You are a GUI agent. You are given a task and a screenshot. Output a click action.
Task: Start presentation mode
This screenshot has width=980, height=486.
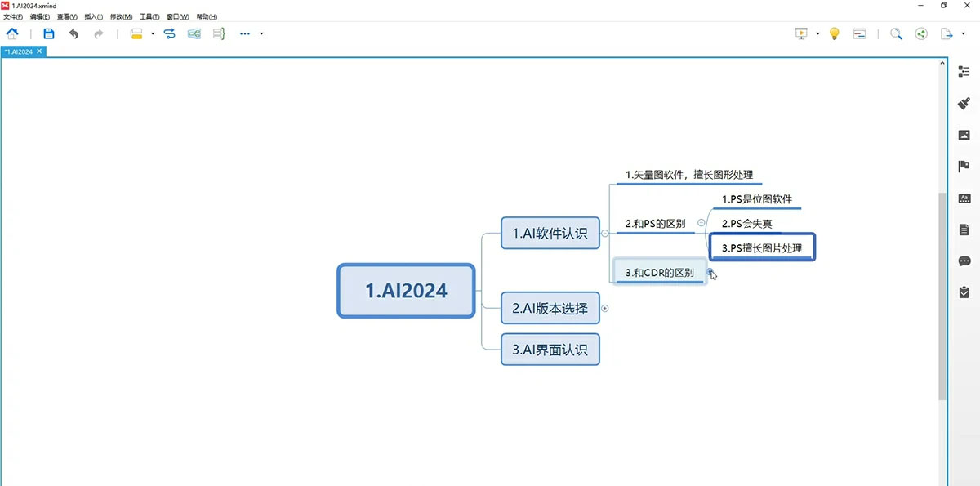point(801,33)
